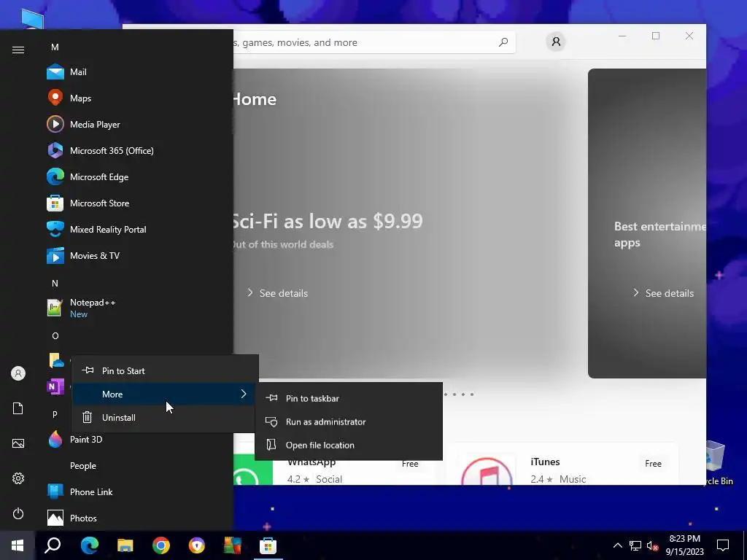Select Open file location
This screenshot has height=560, width=747.
[x=349, y=446]
